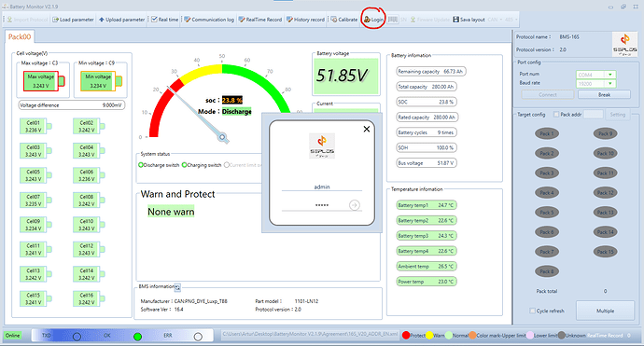This screenshot has height=346, width=644.
Task: Click the Login toolbar button
Action: pos(373,20)
